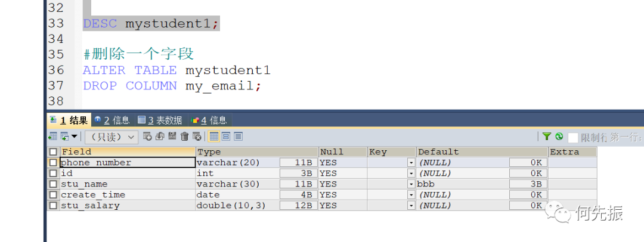Open the 4 信息 info tab
Screen dimensions: 644x242
coord(209,120)
